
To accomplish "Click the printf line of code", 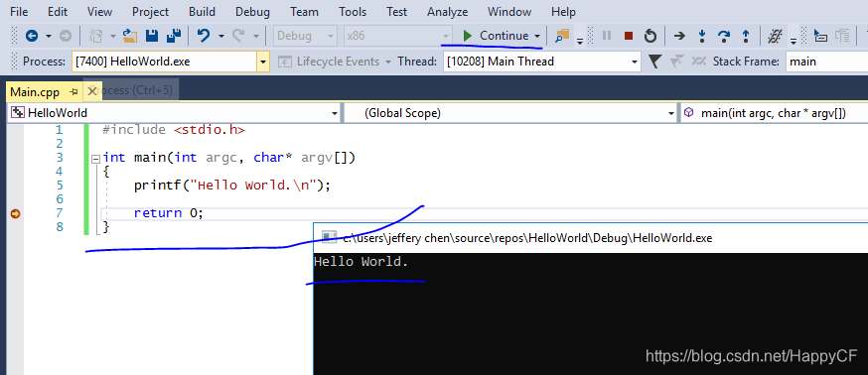I will tap(232, 186).
